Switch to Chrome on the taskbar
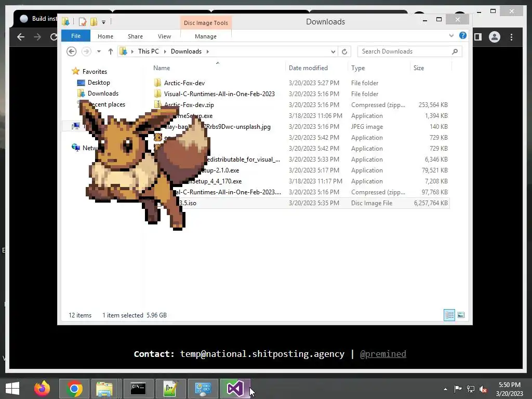Viewport: 532px width, 399px height. [74, 389]
